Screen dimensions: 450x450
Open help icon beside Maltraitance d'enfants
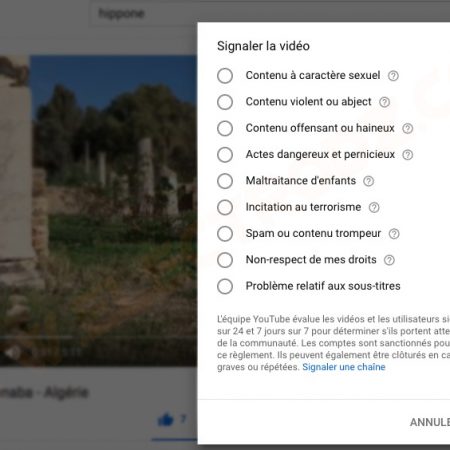pos(369,181)
